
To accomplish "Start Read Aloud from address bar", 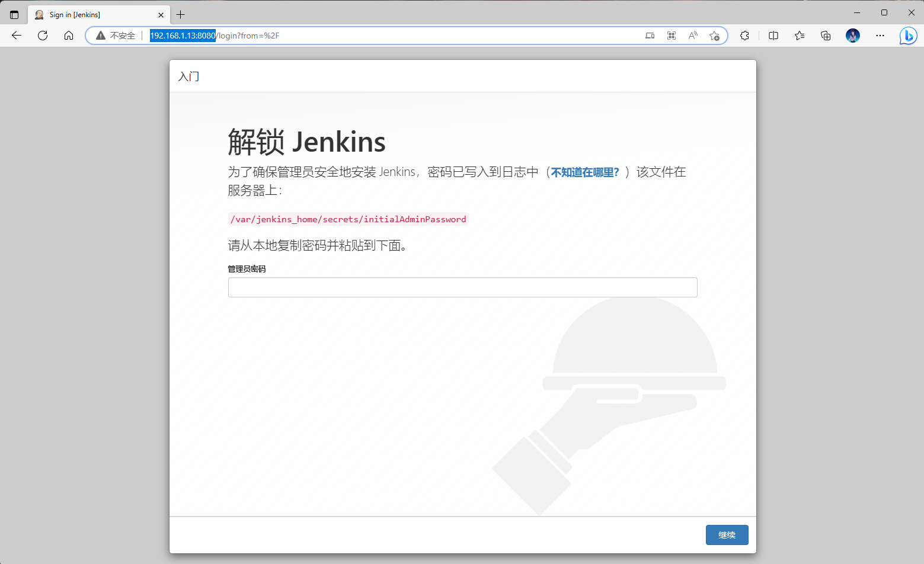I will coord(693,36).
